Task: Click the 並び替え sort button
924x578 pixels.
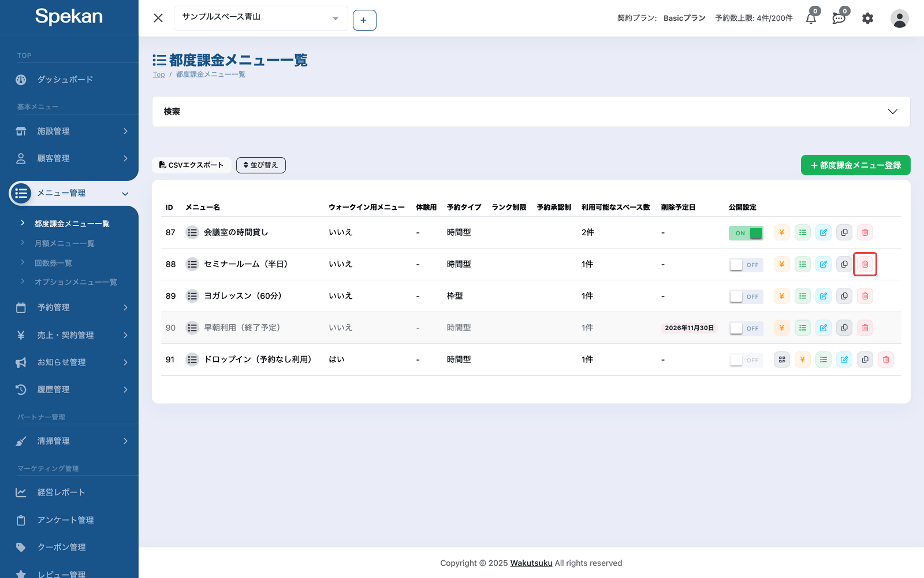Action: [261, 165]
